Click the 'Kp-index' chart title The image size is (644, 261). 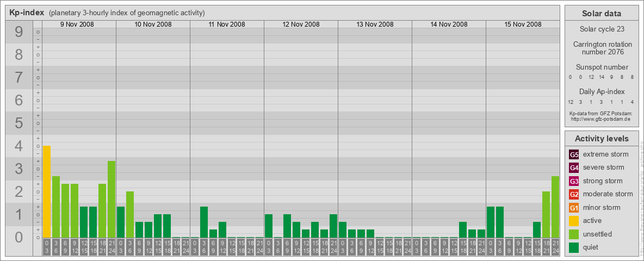point(27,13)
